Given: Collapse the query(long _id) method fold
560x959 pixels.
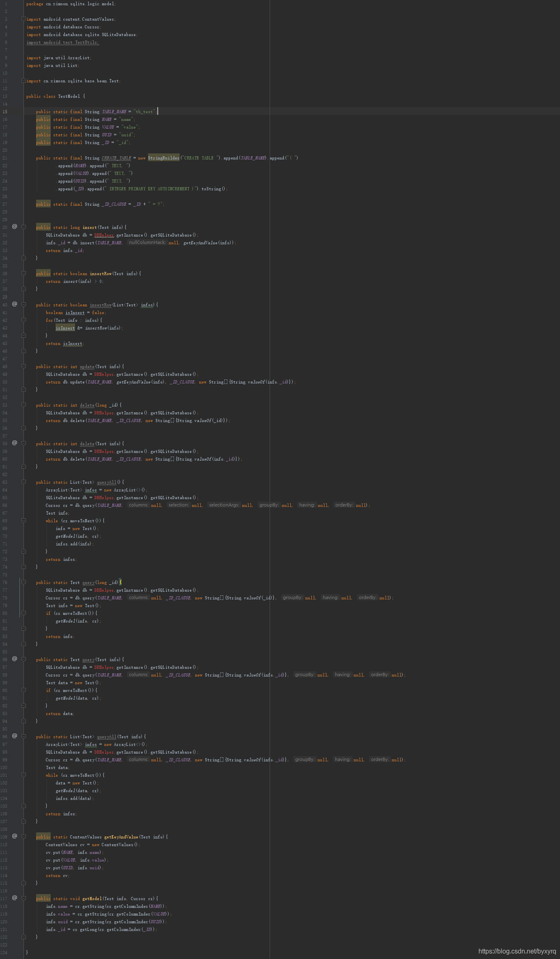Looking at the screenshot, I should click(x=24, y=582).
